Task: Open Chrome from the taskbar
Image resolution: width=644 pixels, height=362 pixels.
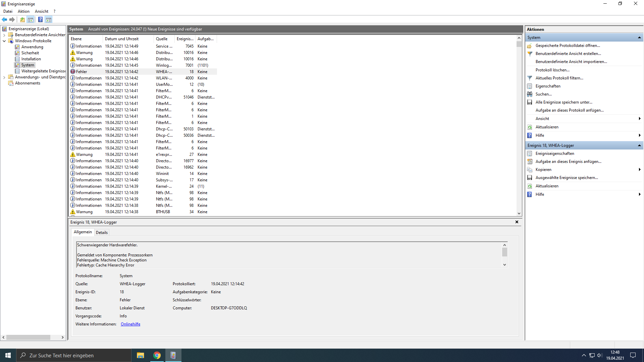Action: pos(157,355)
